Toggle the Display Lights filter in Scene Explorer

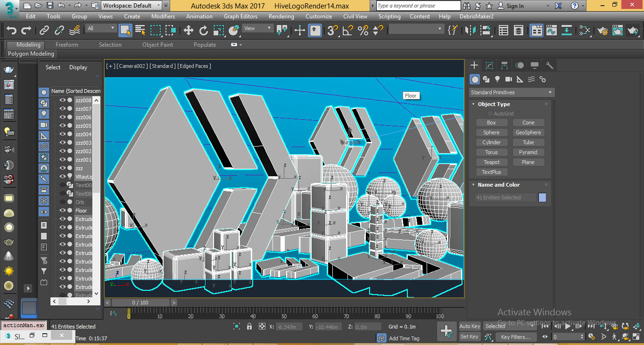click(x=44, y=114)
